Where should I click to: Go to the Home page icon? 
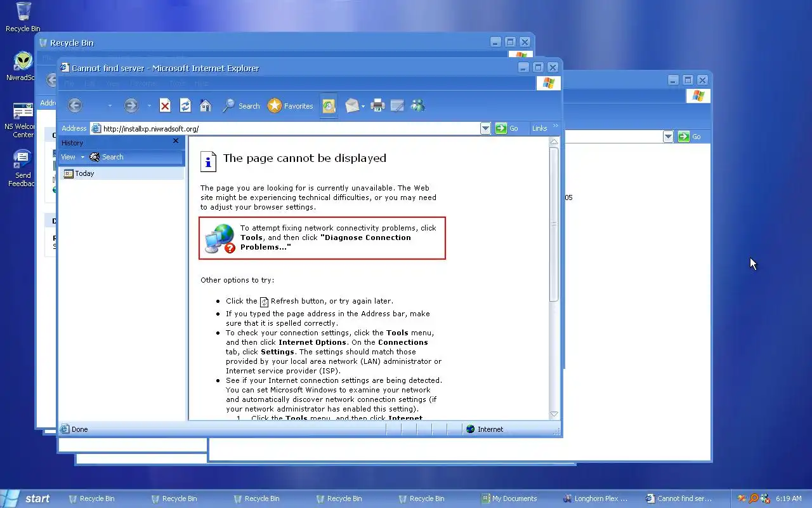pyautogui.click(x=206, y=106)
